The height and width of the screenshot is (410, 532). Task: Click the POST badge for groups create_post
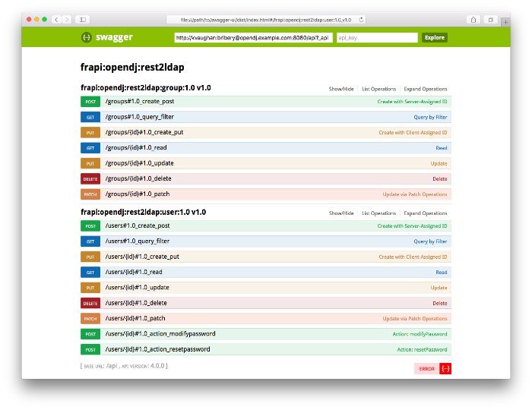pyautogui.click(x=90, y=102)
